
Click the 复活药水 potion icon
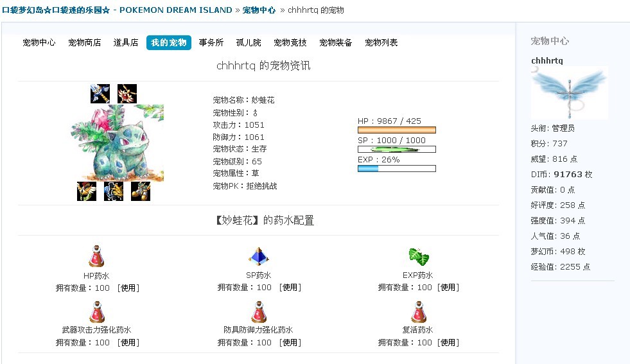(x=419, y=312)
